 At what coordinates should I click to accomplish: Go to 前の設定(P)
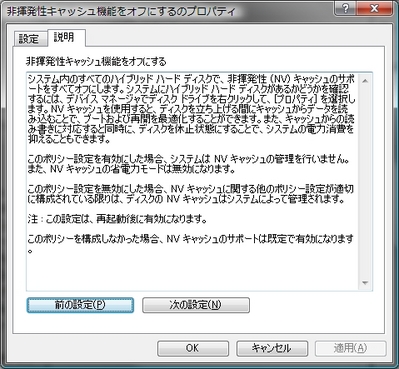[x=80, y=305]
